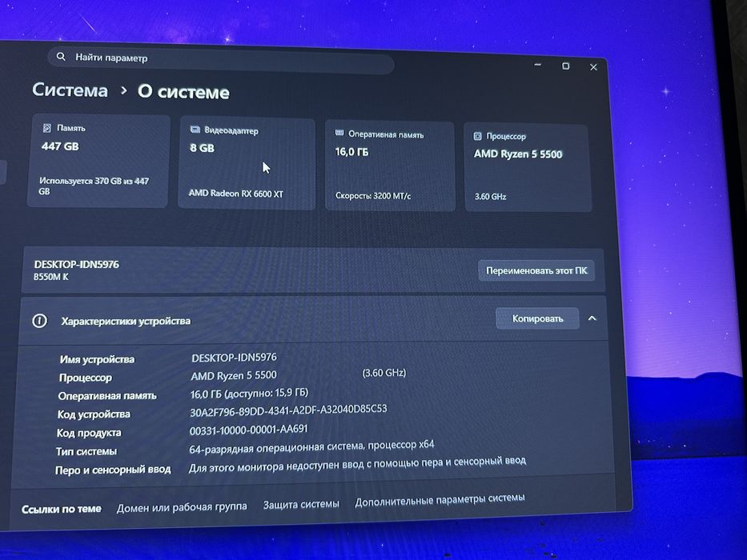Viewport: 747px width, 560px height.
Task: Click "Скорость: 3200 МТ/с" text
Action: pyautogui.click(x=373, y=196)
